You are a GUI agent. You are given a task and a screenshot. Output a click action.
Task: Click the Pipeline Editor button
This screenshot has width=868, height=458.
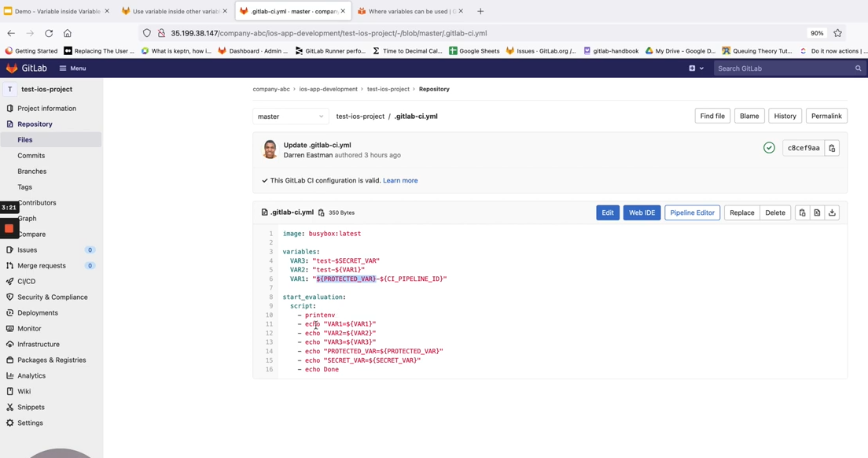coord(692,212)
